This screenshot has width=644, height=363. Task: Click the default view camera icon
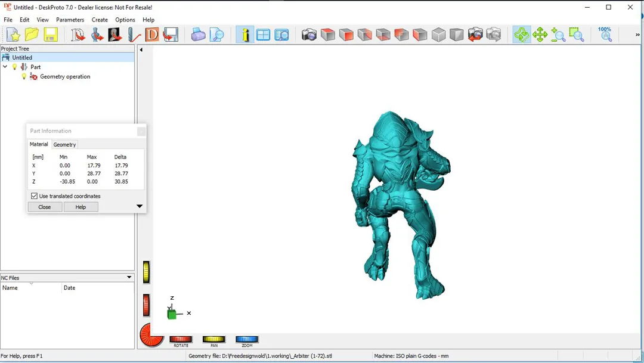click(x=309, y=35)
